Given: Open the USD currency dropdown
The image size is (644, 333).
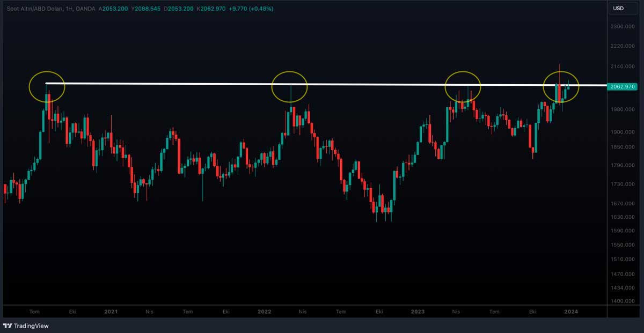Looking at the screenshot, I should click(x=618, y=8).
